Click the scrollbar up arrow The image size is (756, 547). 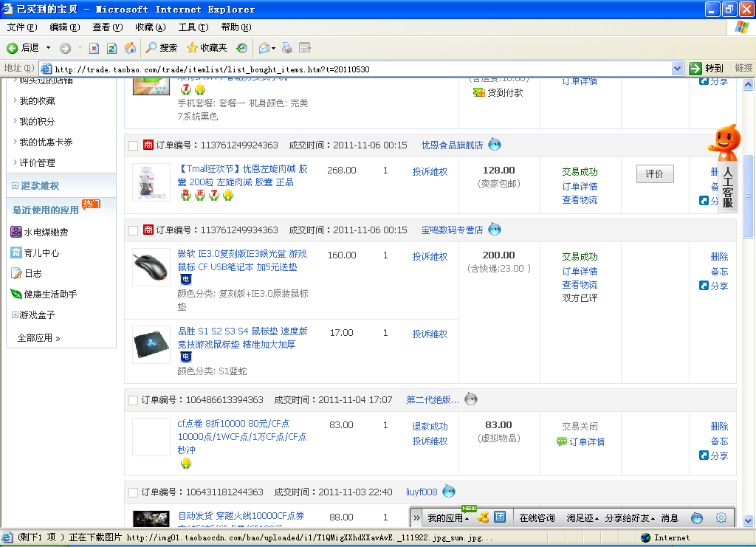[748, 85]
